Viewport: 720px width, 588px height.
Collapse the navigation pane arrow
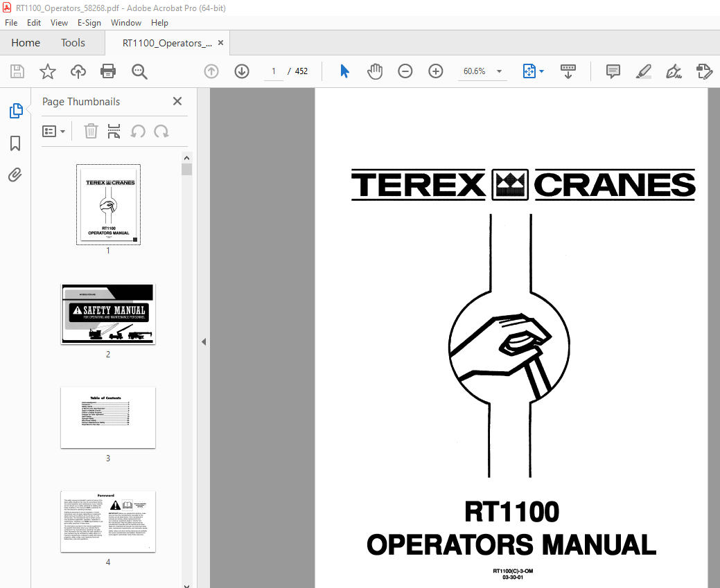pyautogui.click(x=204, y=341)
